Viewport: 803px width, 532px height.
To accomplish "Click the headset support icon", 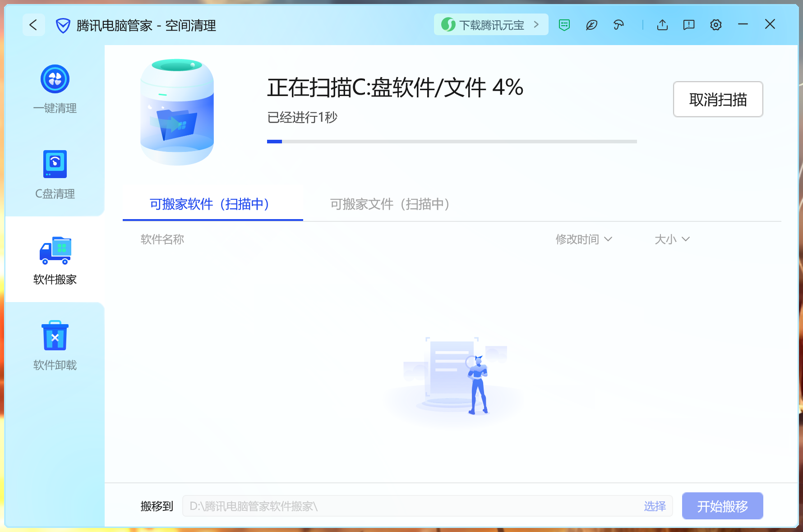I will 618,25.
